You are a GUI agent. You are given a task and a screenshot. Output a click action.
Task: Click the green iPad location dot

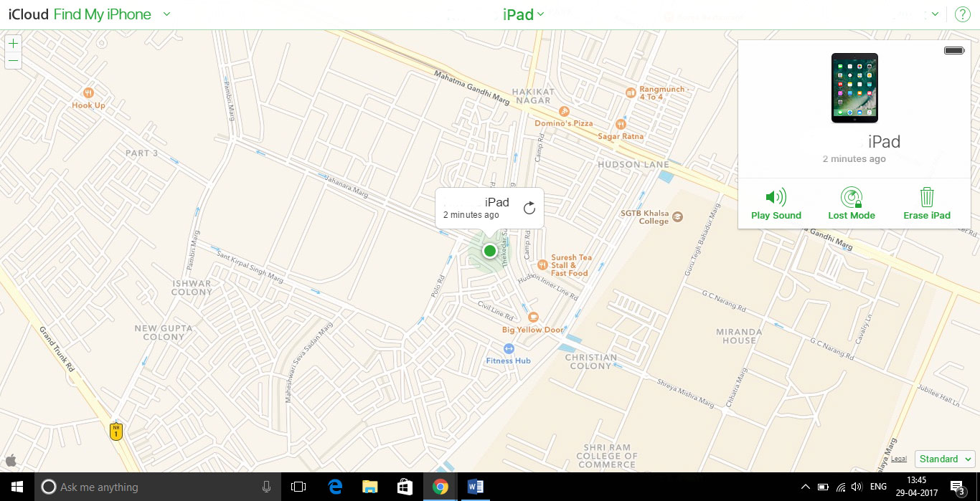pos(489,251)
